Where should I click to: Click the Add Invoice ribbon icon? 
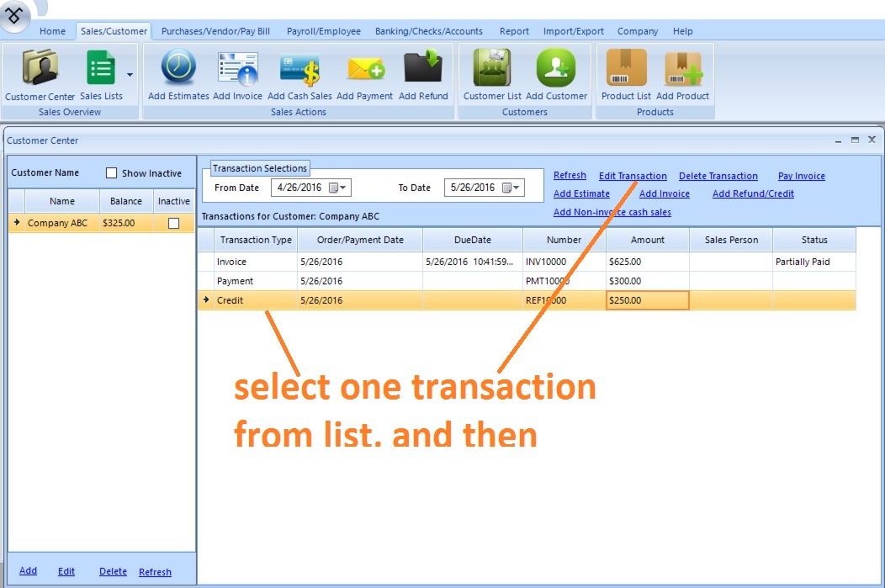237,69
